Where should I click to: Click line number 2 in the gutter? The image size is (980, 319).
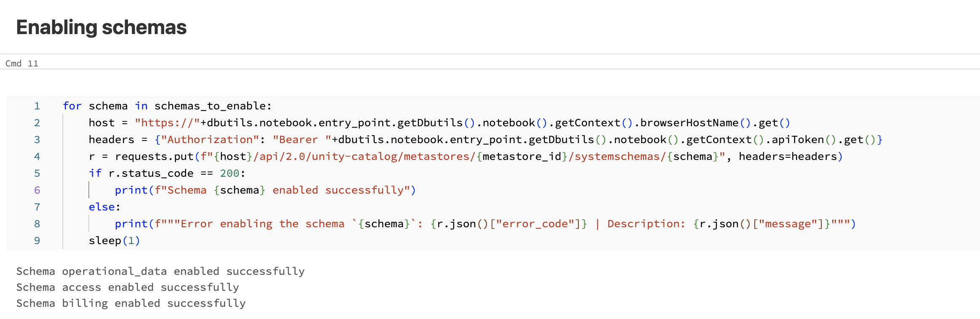37,123
